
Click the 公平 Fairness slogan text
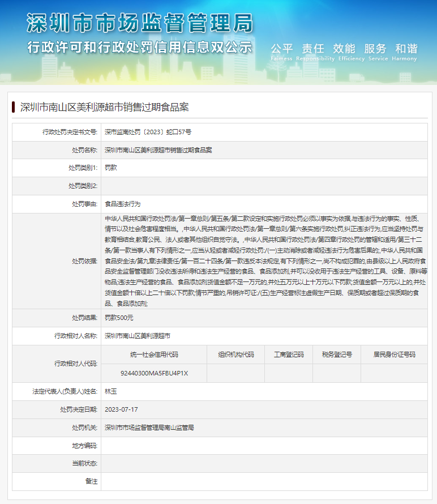pos(281,52)
